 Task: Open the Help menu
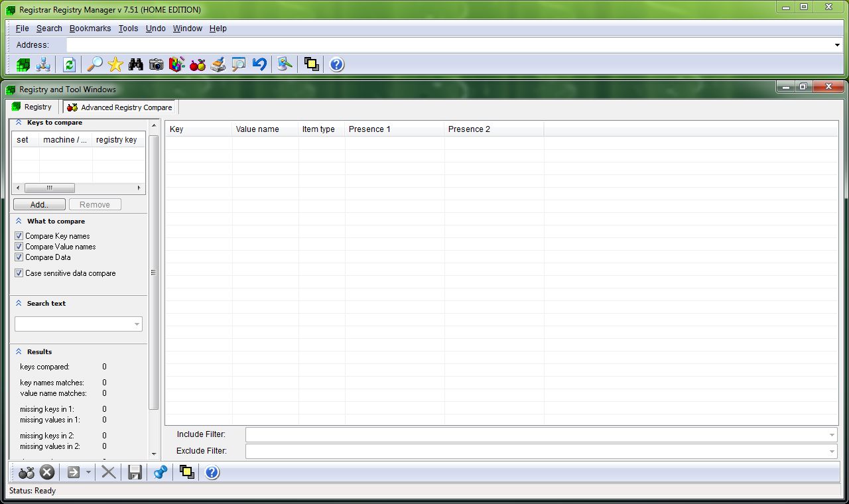coord(218,29)
